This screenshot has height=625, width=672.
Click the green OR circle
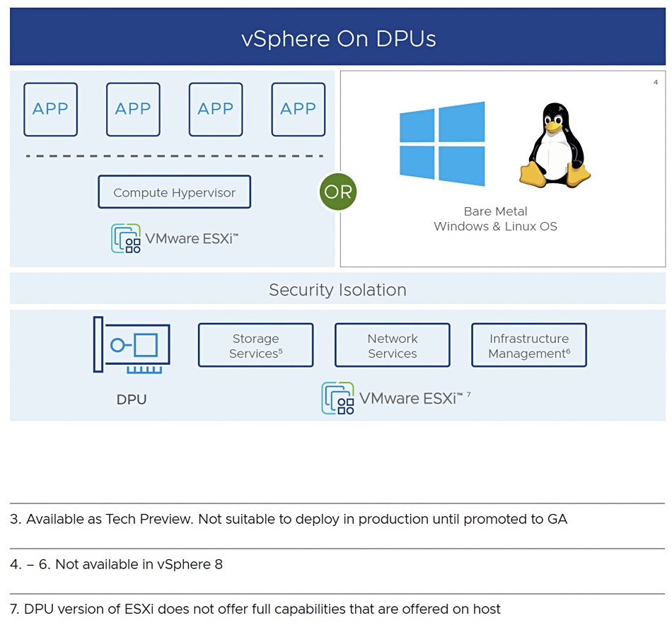[x=337, y=192]
